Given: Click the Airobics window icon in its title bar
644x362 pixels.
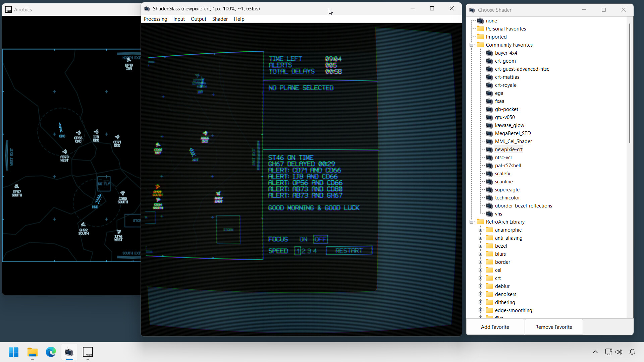Looking at the screenshot, I should (8, 9).
